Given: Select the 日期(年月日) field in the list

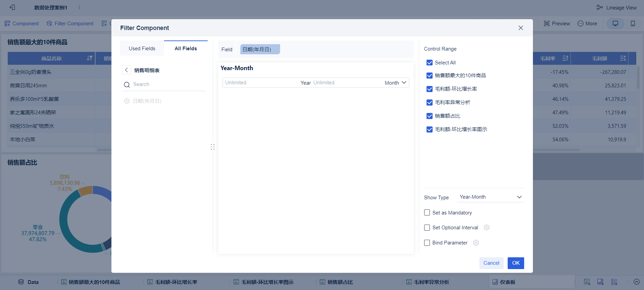Looking at the screenshot, I should (147, 101).
